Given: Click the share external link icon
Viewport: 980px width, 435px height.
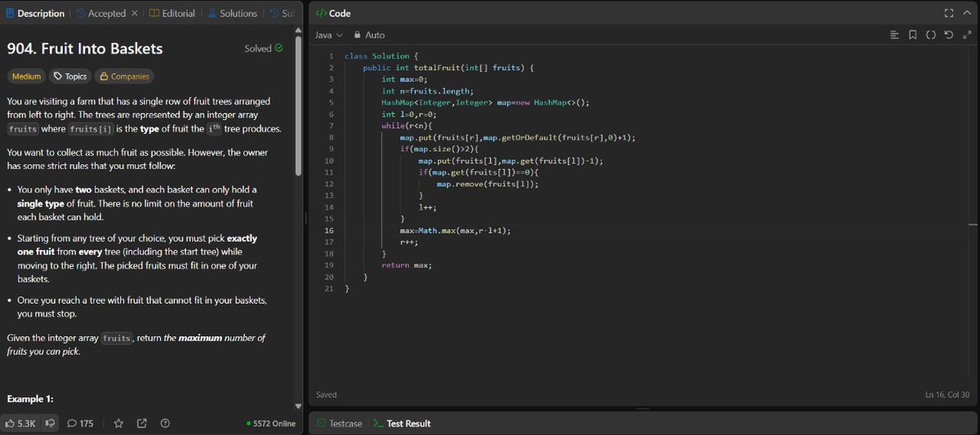Looking at the screenshot, I should pos(142,424).
